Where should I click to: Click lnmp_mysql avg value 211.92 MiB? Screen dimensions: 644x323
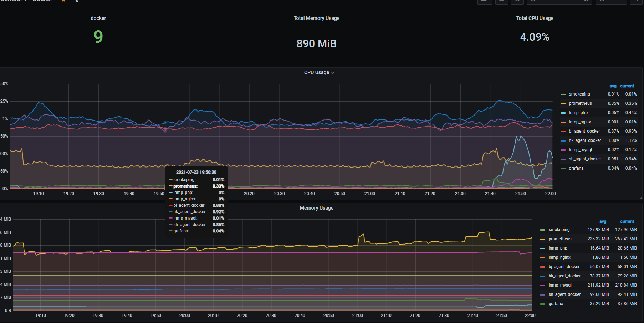coord(598,285)
